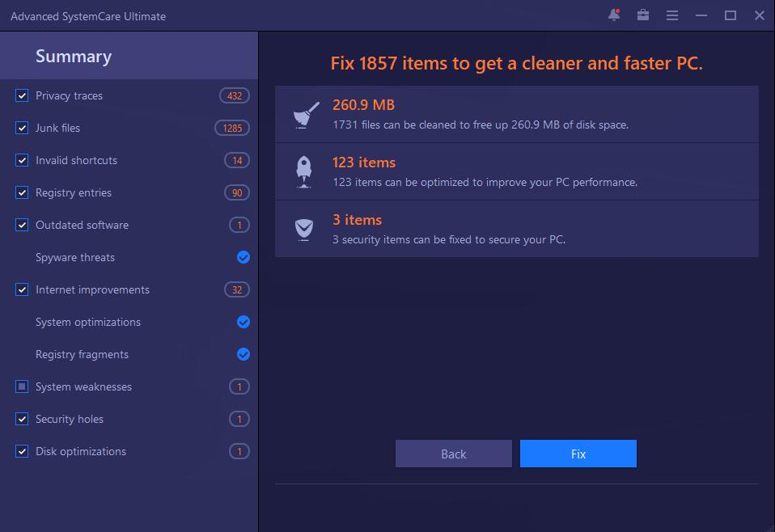Screen dimensions: 775x532
Task: Open the Disk optimizations category
Action: pos(81,451)
